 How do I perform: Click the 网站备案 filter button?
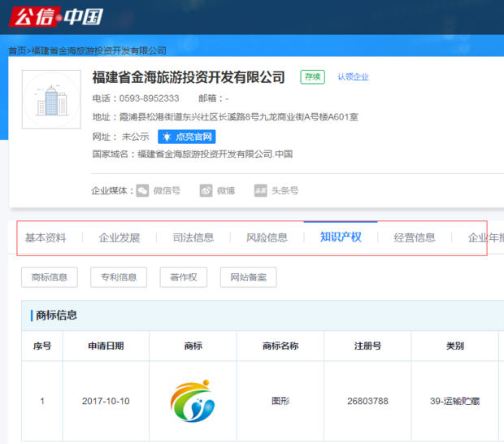click(x=249, y=277)
